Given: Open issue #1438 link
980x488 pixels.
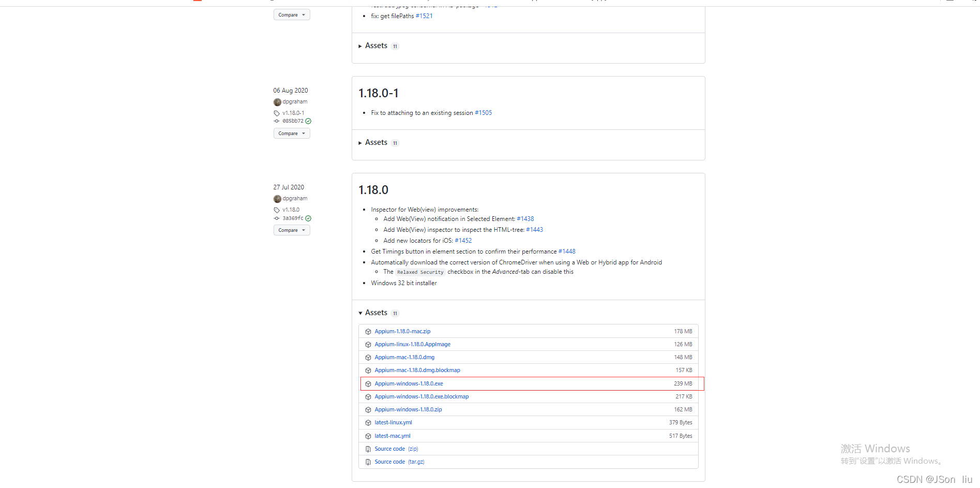Looking at the screenshot, I should (x=525, y=219).
